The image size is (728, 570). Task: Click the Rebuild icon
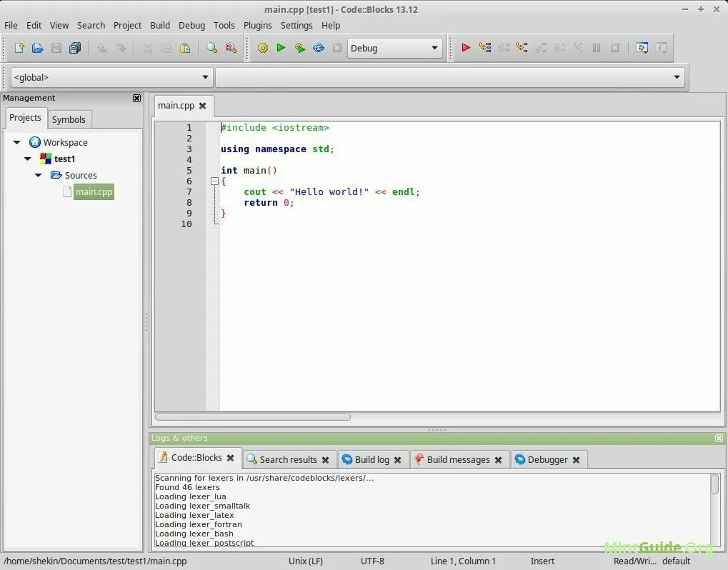[319, 48]
